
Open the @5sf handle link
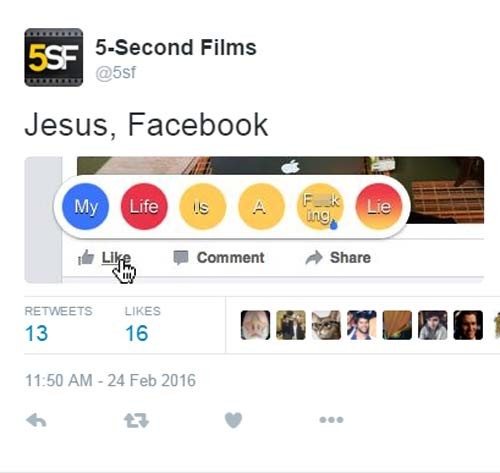[116, 72]
